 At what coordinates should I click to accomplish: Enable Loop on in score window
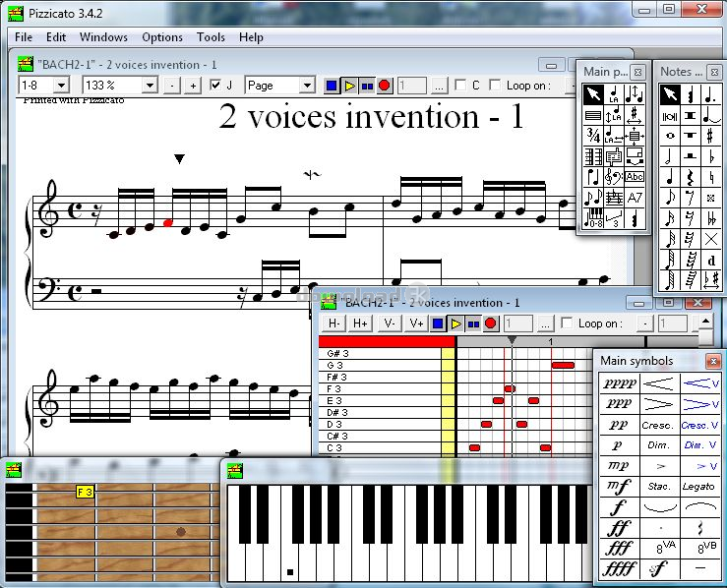pos(495,85)
